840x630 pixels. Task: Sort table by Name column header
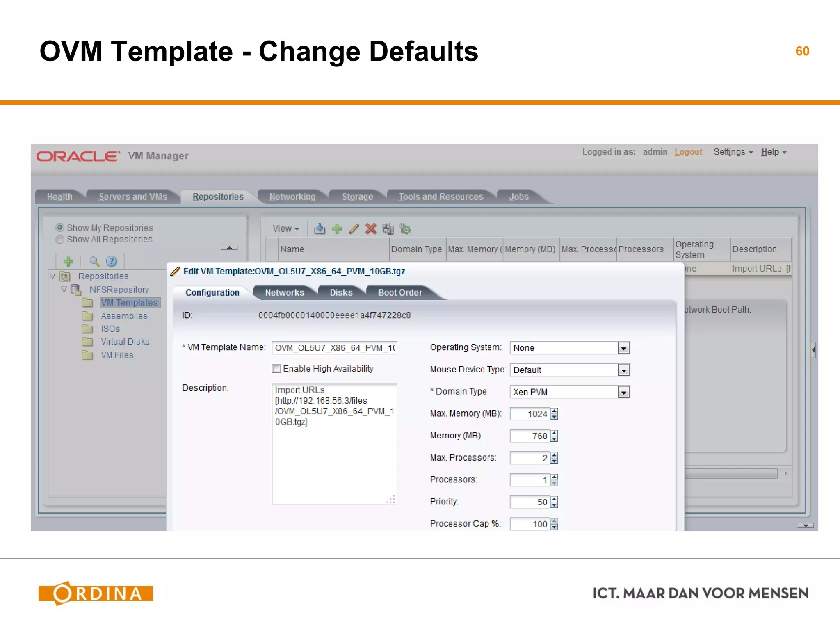click(x=334, y=249)
